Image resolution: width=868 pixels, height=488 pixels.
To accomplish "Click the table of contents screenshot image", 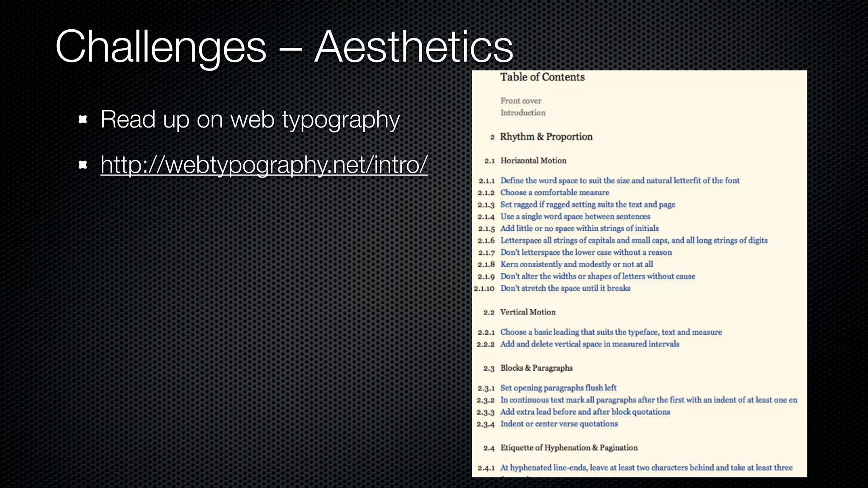I will [x=639, y=274].
